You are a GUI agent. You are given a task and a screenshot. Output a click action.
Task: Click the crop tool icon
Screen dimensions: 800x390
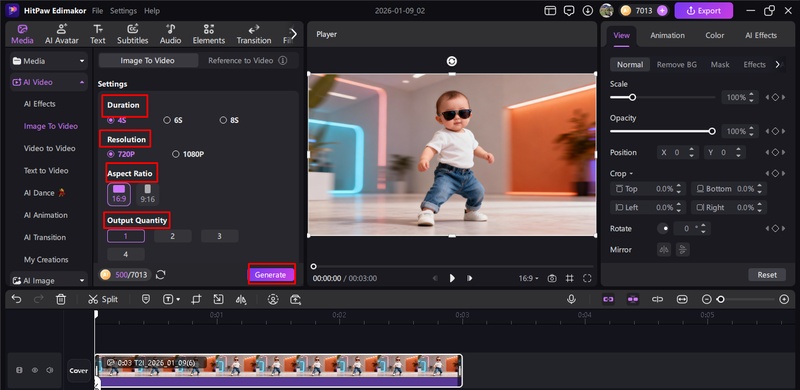pyautogui.click(x=196, y=300)
